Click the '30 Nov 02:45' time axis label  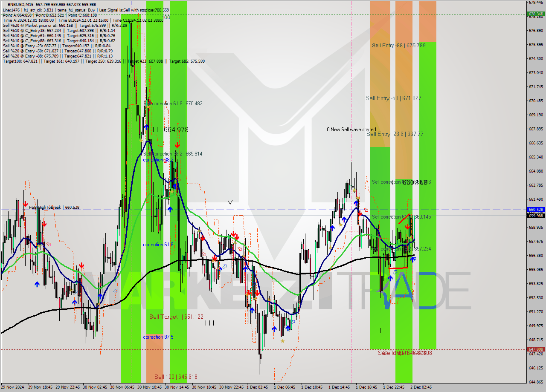(95, 387)
